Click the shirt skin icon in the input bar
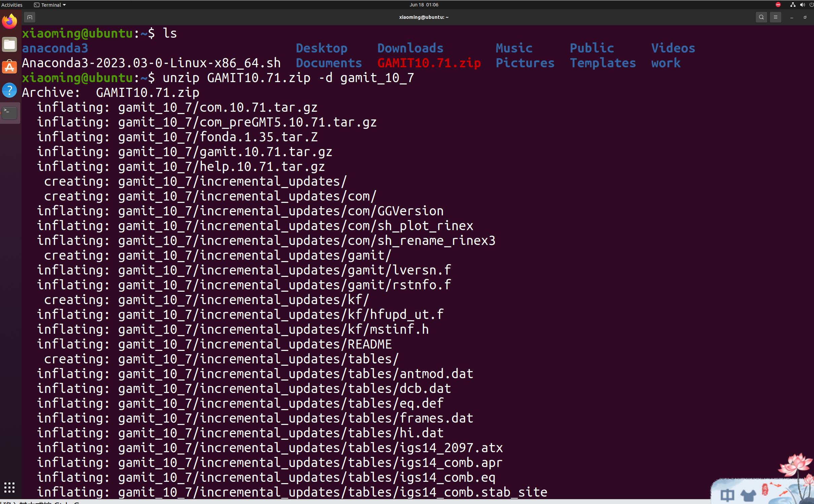The width and height of the screenshot is (814, 504). tap(748, 495)
